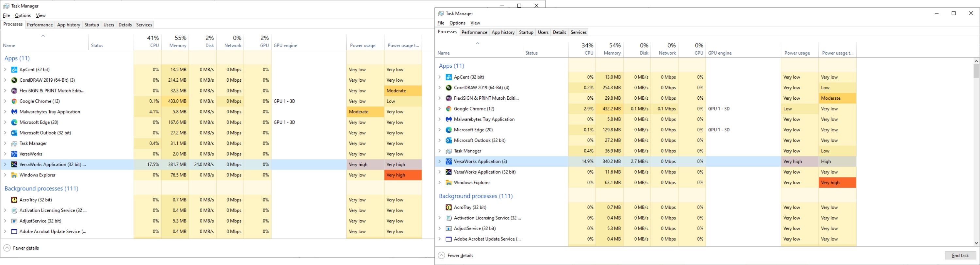The height and width of the screenshot is (265, 980).
Task: Sort by Disk column in left Task Manager
Action: click(x=203, y=41)
